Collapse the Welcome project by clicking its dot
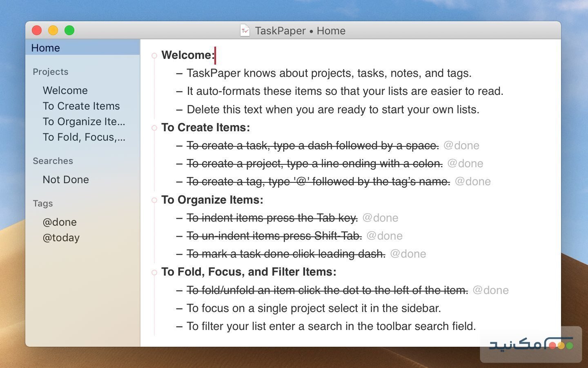This screenshot has width=588, height=368. click(x=154, y=55)
